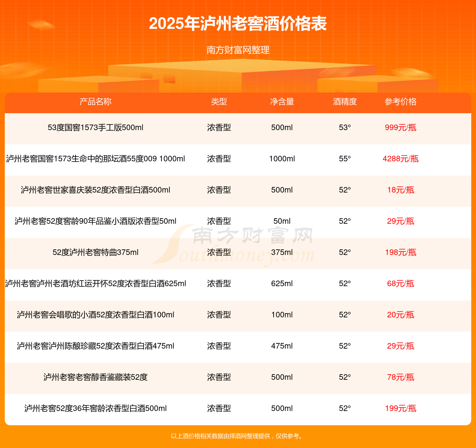Image resolution: width=476 pixels, height=448 pixels.
Task: Click product "泸州老窖会唱歌的小酒52度浓香型白酒100ml"
Action: pos(95,315)
